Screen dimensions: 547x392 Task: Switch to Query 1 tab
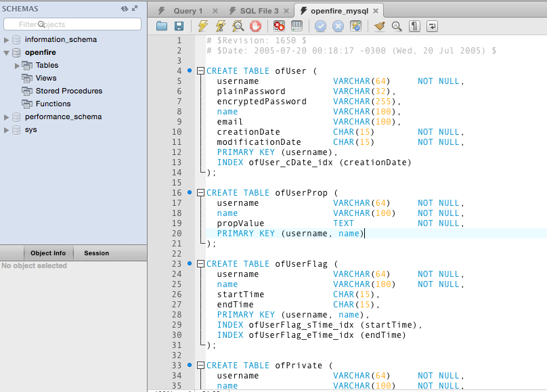coord(188,11)
